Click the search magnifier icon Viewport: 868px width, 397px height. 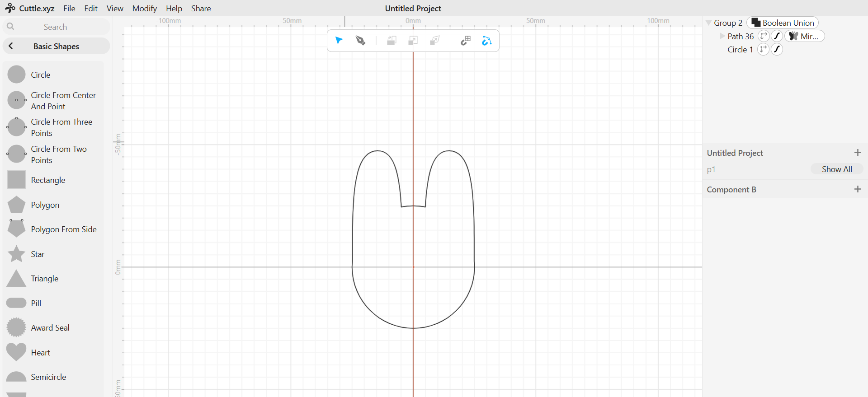[x=10, y=27]
